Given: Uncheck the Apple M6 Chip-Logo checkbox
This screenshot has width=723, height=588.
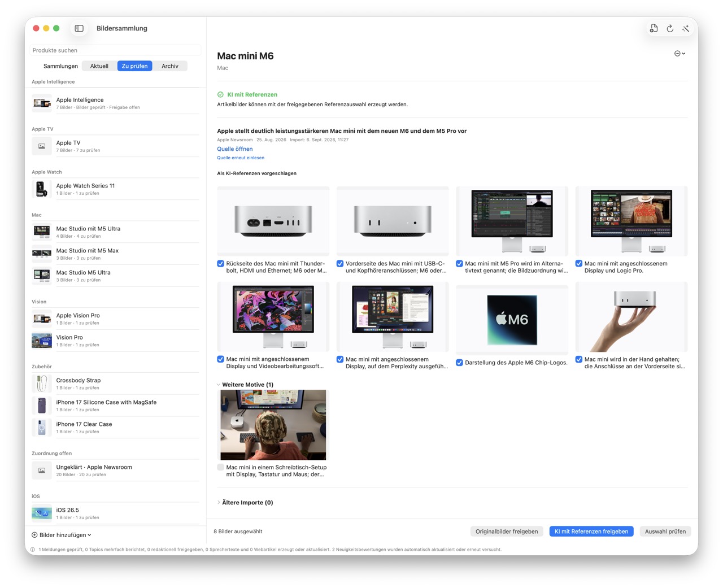Looking at the screenshot, I should point(459,363).
